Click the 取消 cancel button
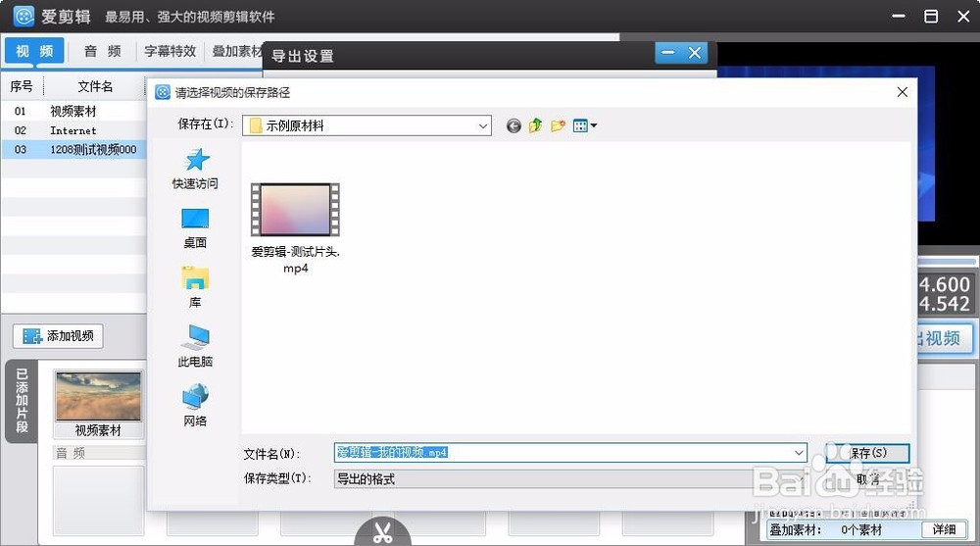 click(867, 479)
